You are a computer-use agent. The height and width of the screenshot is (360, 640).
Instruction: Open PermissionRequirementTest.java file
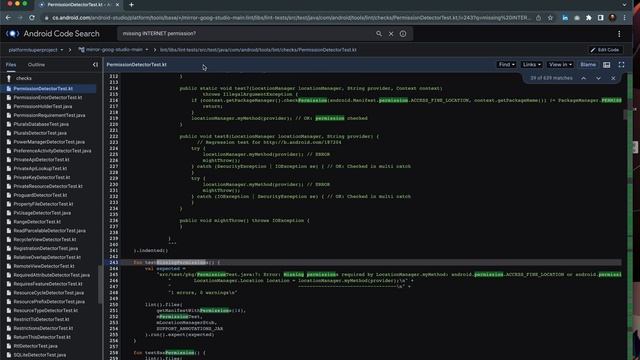point(49,116)
